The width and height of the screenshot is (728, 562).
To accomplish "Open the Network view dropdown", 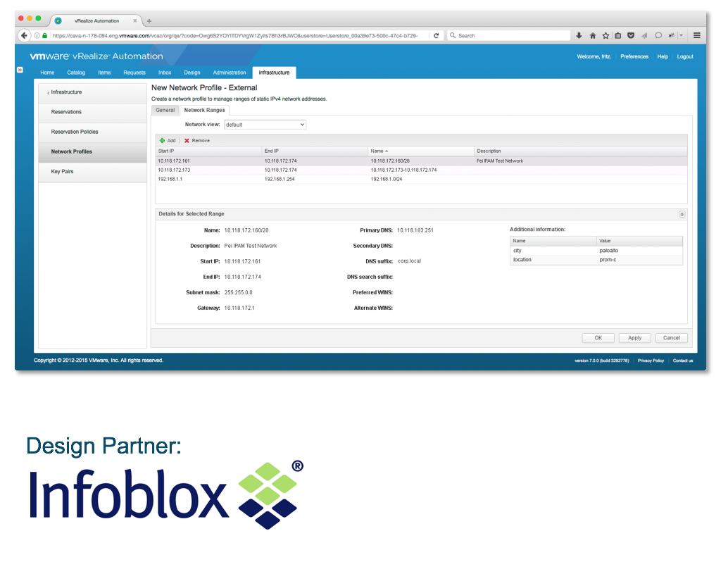I will [265, 125].
